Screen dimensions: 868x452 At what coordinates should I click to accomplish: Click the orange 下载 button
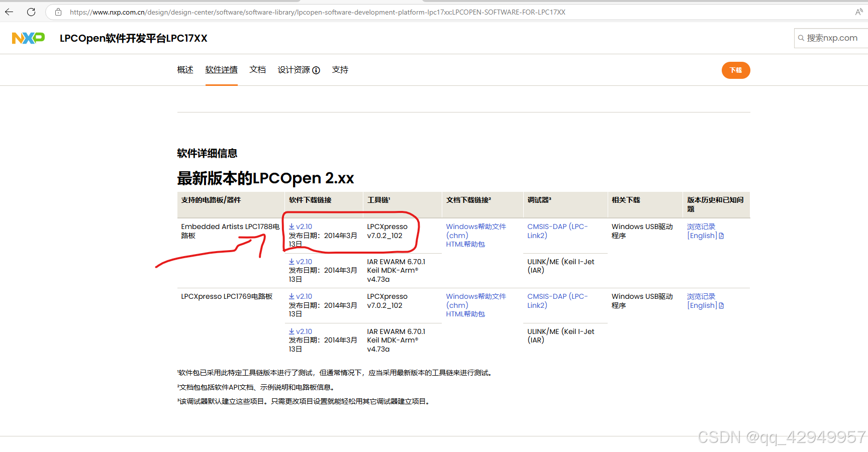pyautogui.click(x=736, y=70)
